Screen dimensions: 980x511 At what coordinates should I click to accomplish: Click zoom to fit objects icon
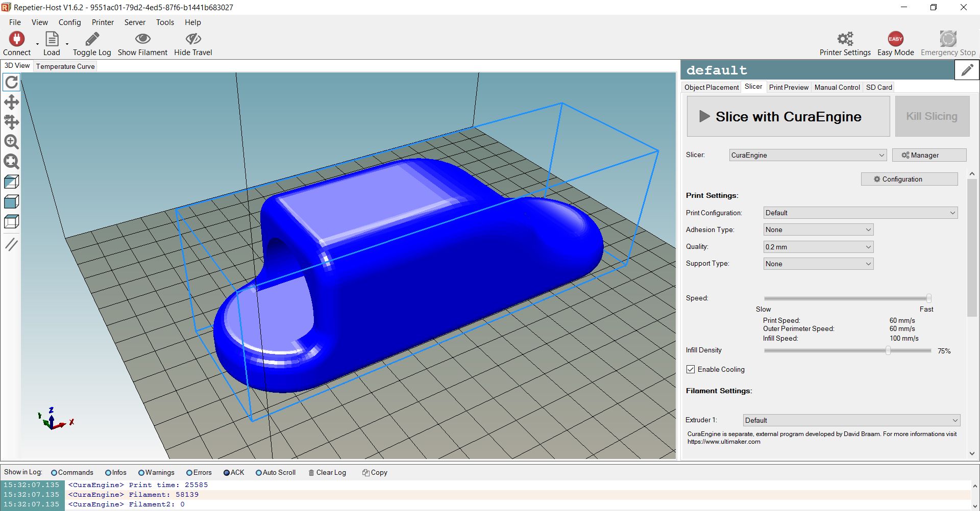(x=11, y=162)
